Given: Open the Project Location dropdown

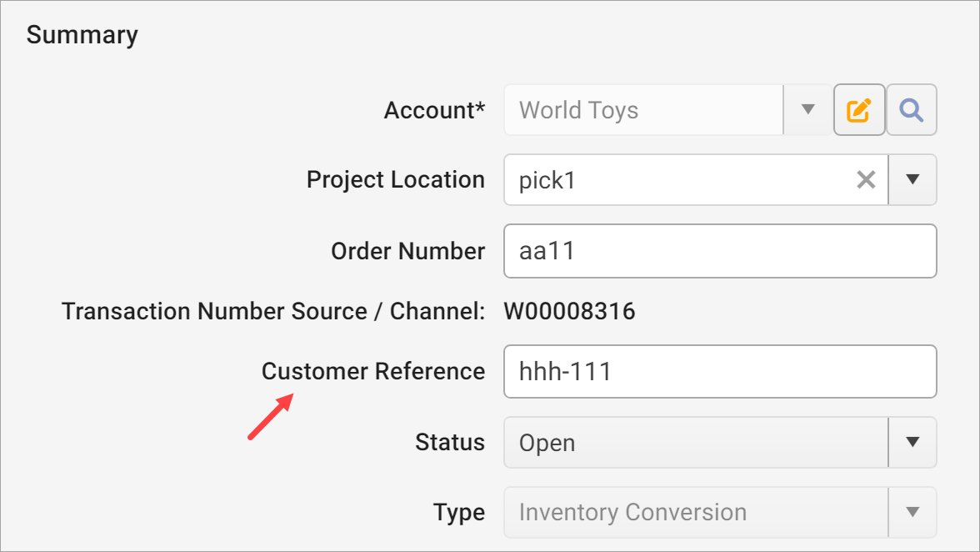Looking at the screenshot, I should click(913, 179).
